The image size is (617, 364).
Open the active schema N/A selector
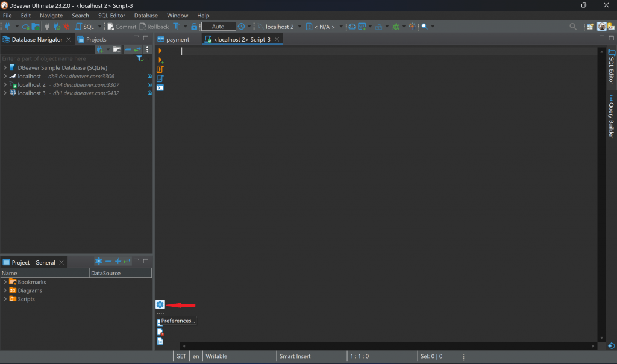click(x=324, y=27)
